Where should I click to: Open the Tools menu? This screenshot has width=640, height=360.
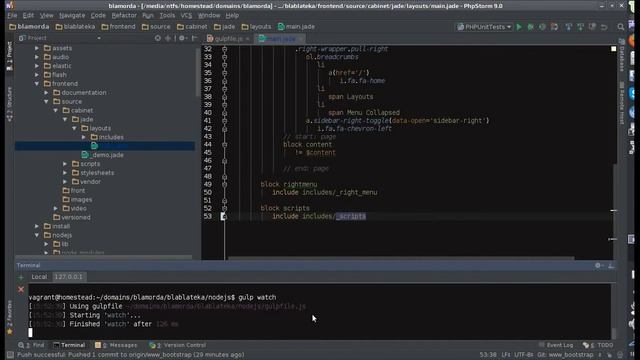pyautogui.click(x=167, y=16)
